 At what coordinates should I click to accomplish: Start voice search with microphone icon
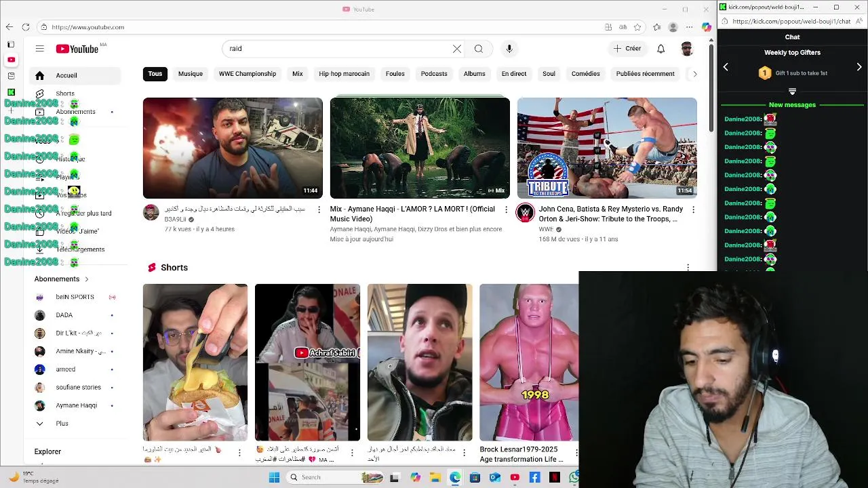tap(509, 49)
